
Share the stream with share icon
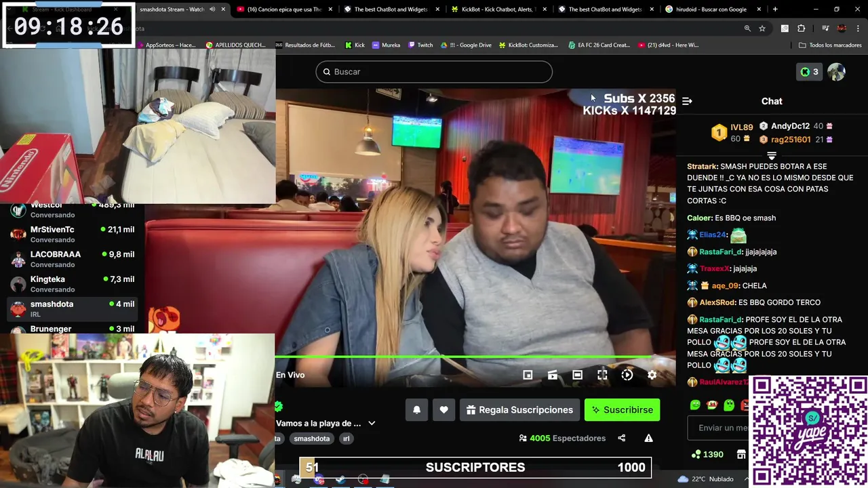(621, 439)
